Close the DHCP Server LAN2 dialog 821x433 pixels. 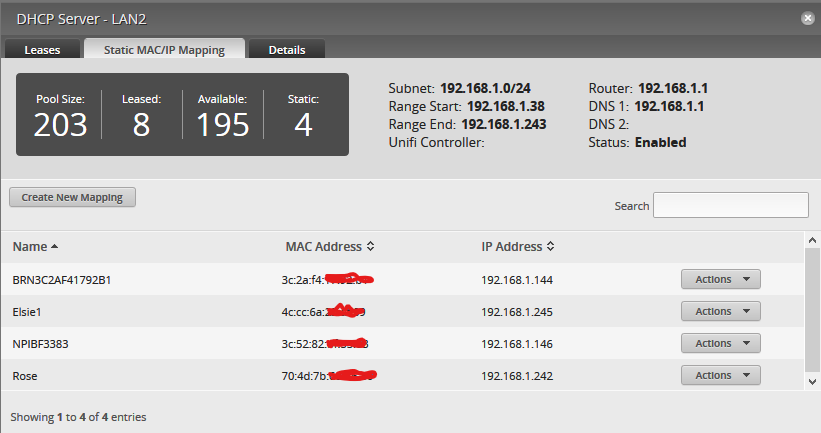808,18
